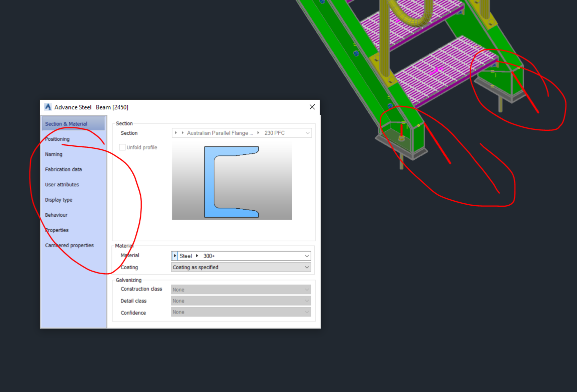Click the Advance Steel logo in the title bar
This screenshot has width=577, height=392.
tap(47, 107)
